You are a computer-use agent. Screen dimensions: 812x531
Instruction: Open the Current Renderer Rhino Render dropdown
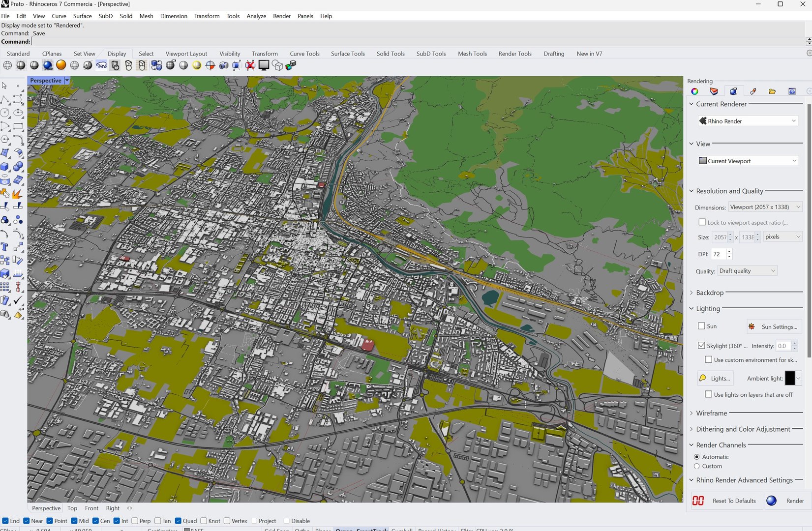[x=748, y=121]
